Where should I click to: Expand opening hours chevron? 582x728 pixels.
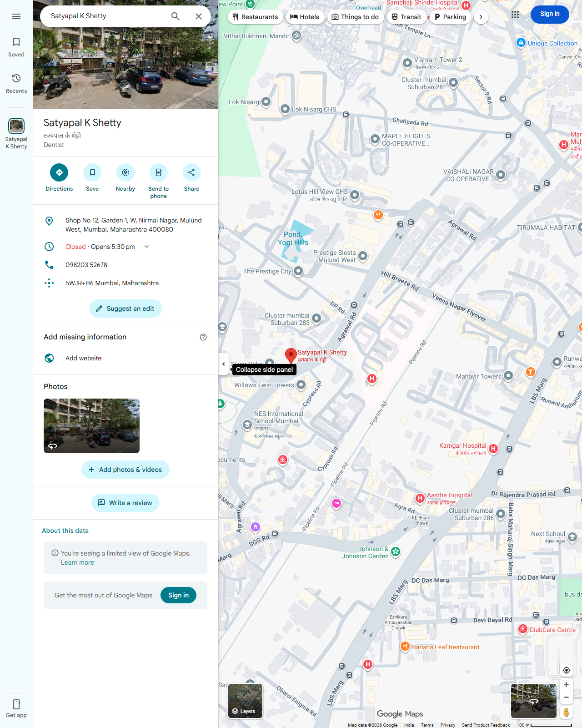coord(146,247)
